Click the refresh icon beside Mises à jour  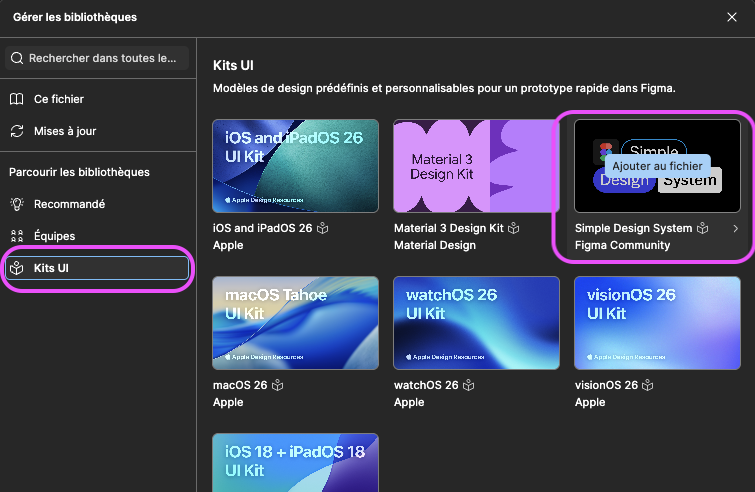(x=17, y=131)
